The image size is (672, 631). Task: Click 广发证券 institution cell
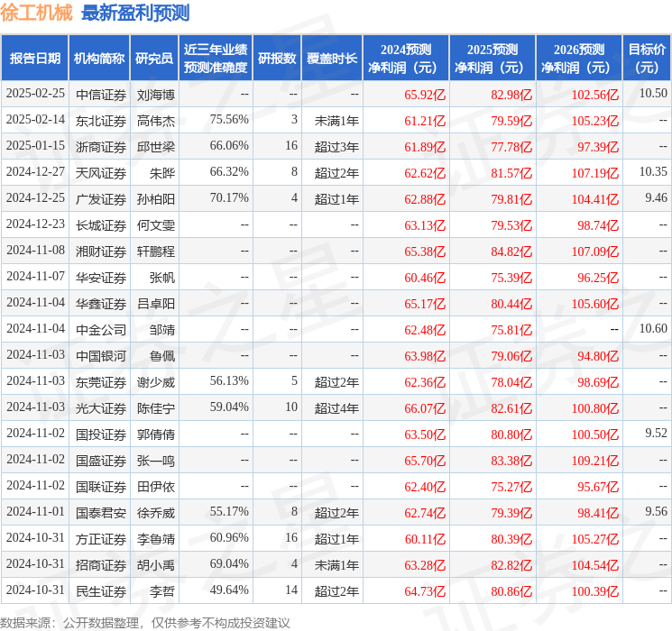coord(101,199)
